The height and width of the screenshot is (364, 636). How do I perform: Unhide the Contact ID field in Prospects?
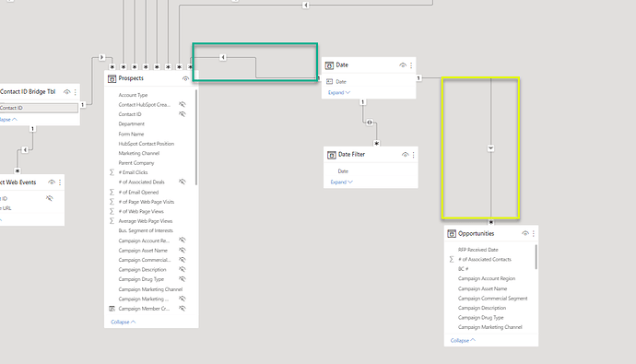coord(183,114)
